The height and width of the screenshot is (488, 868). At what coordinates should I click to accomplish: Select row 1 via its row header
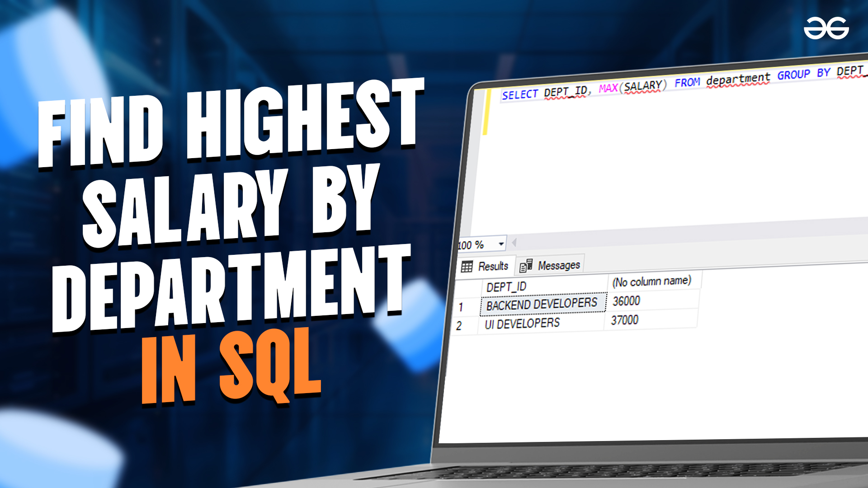pos(461,307)
